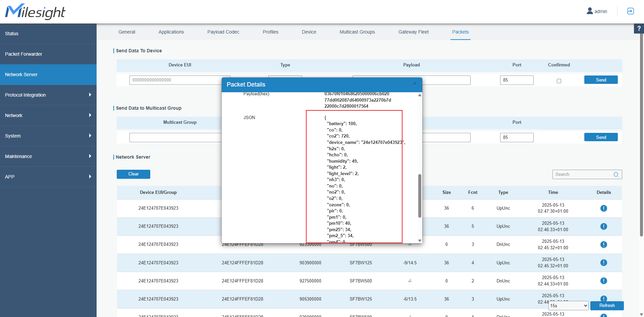Expand the Network sidebar menu
Image resolution: width=644 pixels, height=317 pixels.
coord(48,115)
